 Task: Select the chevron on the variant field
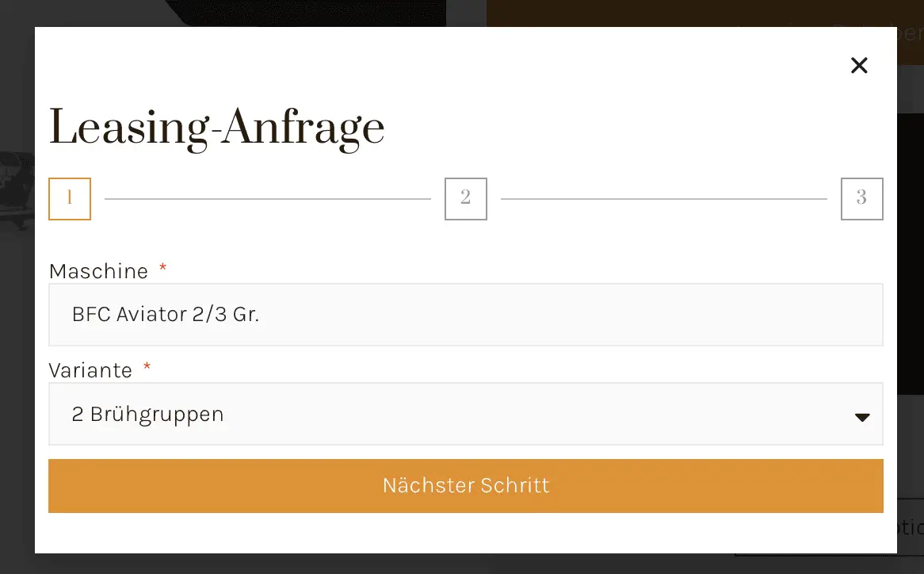(x=862, y=415)
